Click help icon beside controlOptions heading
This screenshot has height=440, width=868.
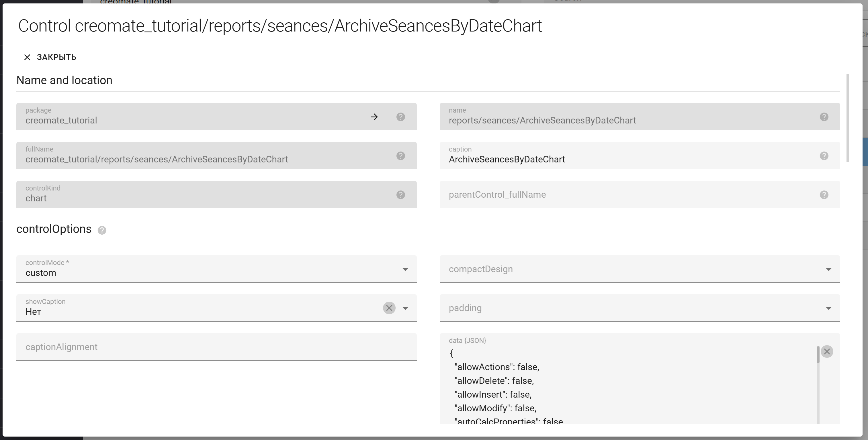(102, 230)
